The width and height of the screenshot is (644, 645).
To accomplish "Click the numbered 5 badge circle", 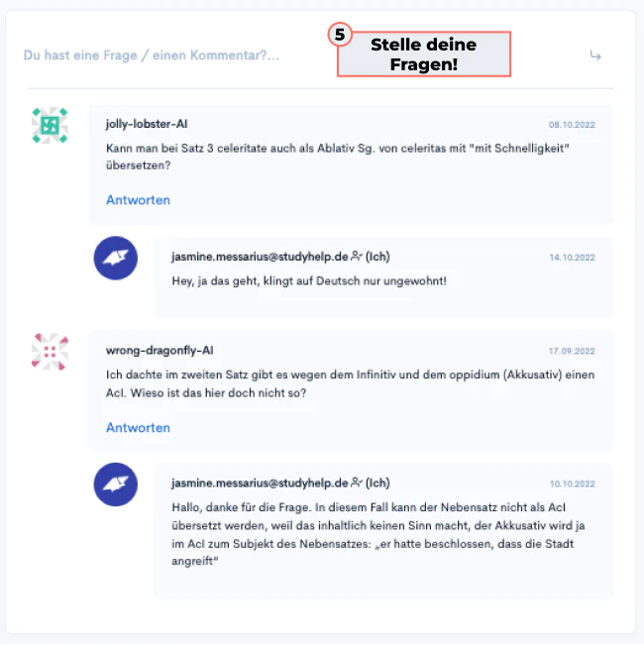I will point(340,35).
